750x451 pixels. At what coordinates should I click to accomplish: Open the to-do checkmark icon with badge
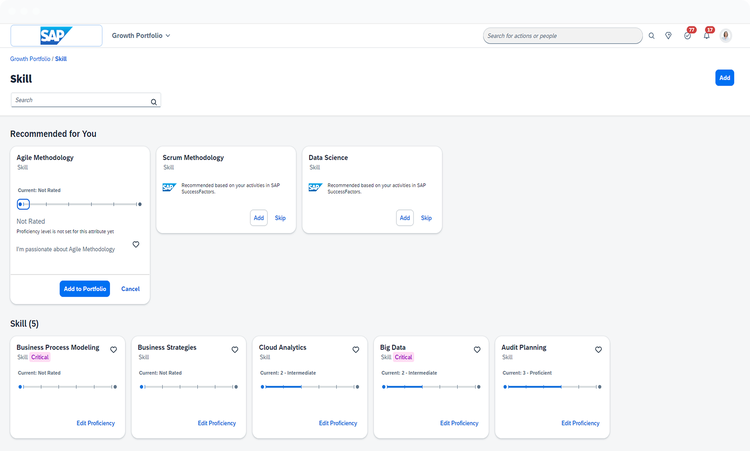point(688,34)
